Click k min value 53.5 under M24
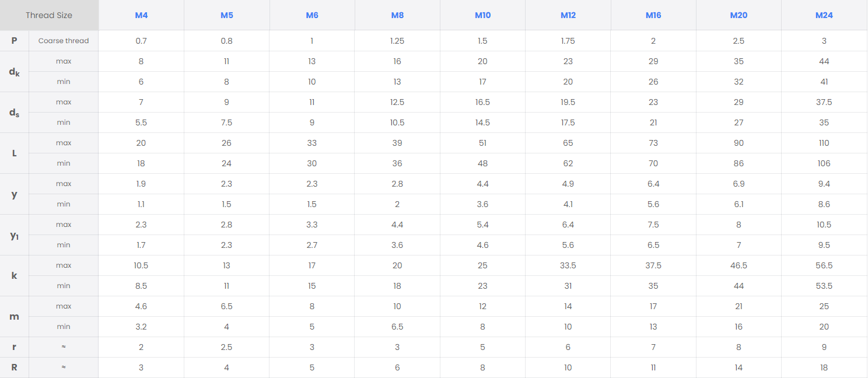868x378 pixels. pos(824,286)
